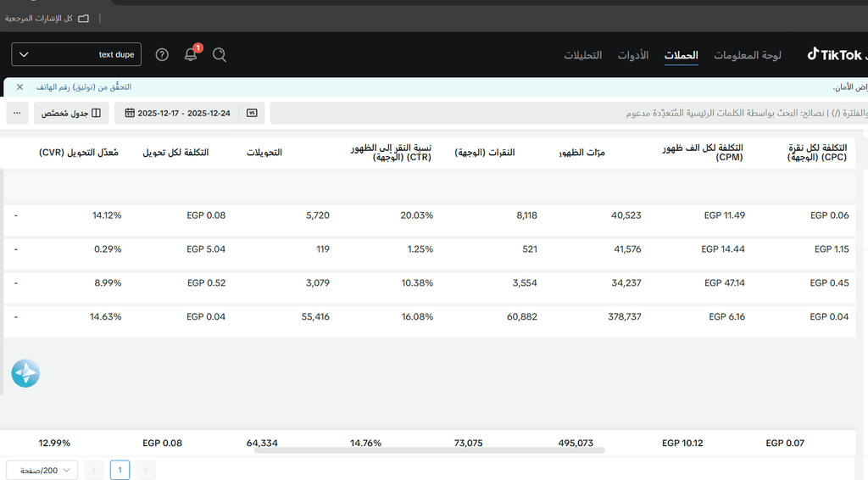Sort by مُعدّل التحويل (CVR) column header
Viewport: 868px width, 480px height.
[79, 153]
